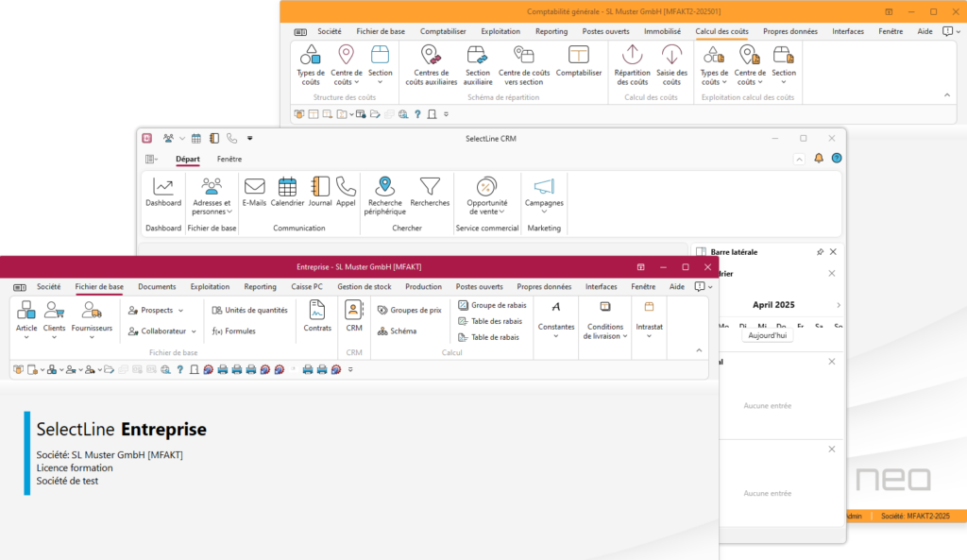Open E-Mails in SelectLine CRM

click(x=254, y=192)
